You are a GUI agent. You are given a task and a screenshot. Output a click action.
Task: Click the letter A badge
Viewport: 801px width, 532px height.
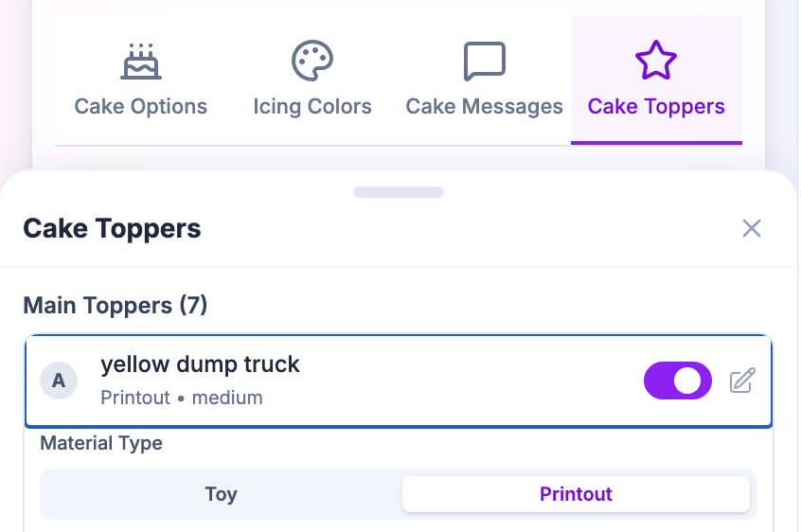(x=59, y=381)
